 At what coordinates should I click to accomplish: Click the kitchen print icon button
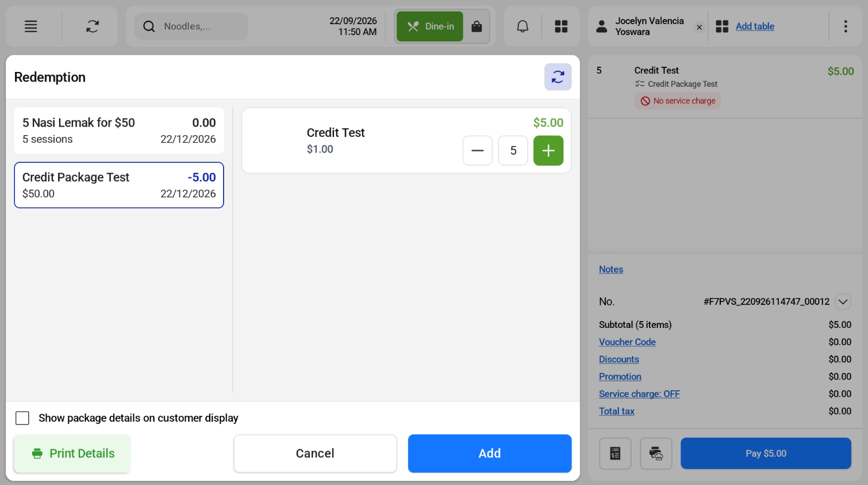(x=656, y=454)
